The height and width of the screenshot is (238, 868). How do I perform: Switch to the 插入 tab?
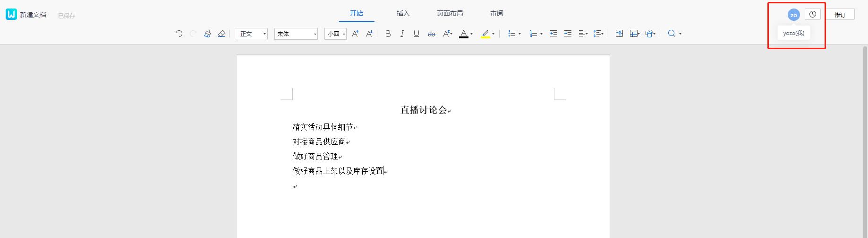point(403,13)
